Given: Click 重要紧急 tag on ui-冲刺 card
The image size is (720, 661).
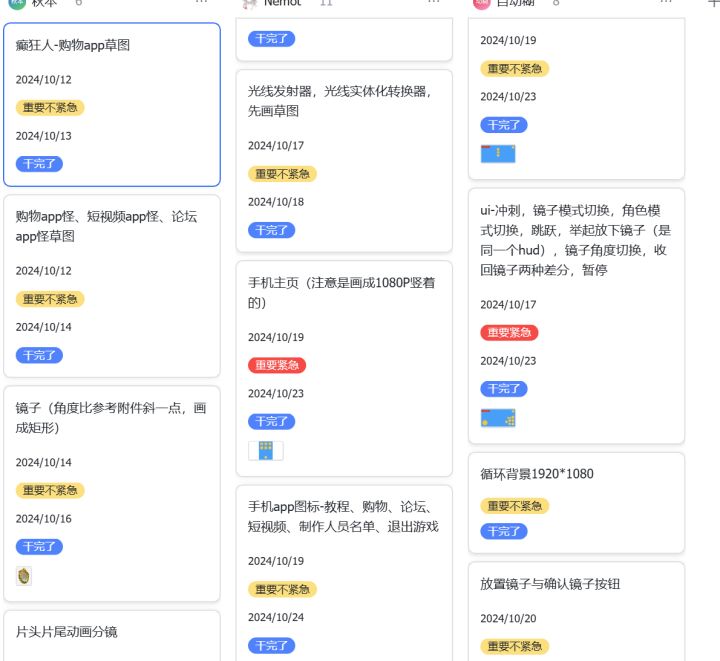Looking at the screenshot, I should pyautogui.click(x=509, y=333).
